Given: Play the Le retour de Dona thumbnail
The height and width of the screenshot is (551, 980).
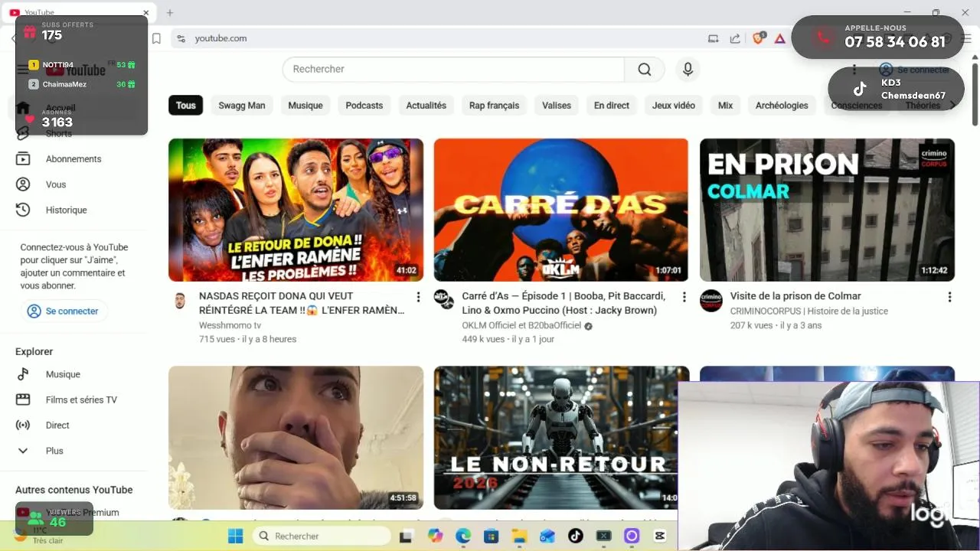Looking at the screenshot, I should (x=296, y=210).
